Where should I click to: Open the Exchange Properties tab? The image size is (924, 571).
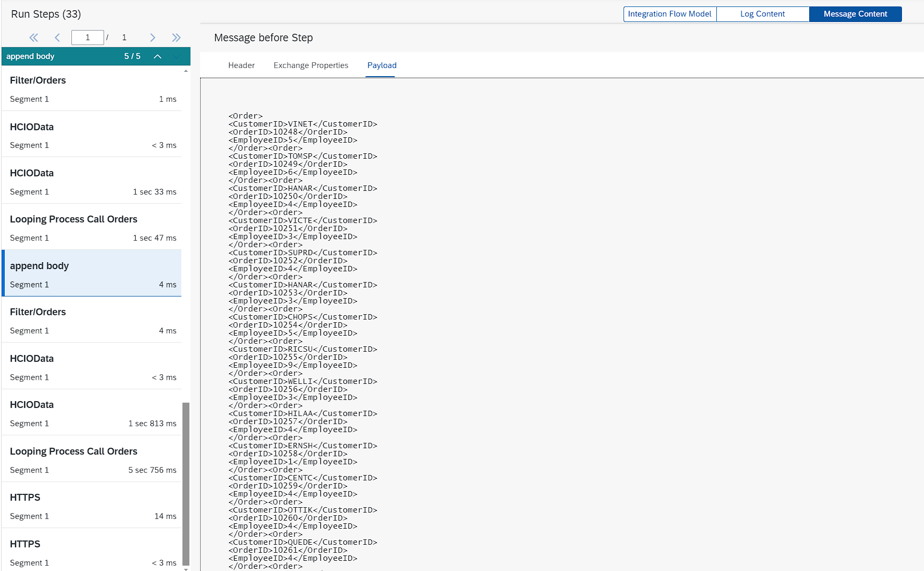tap(311, 65)
